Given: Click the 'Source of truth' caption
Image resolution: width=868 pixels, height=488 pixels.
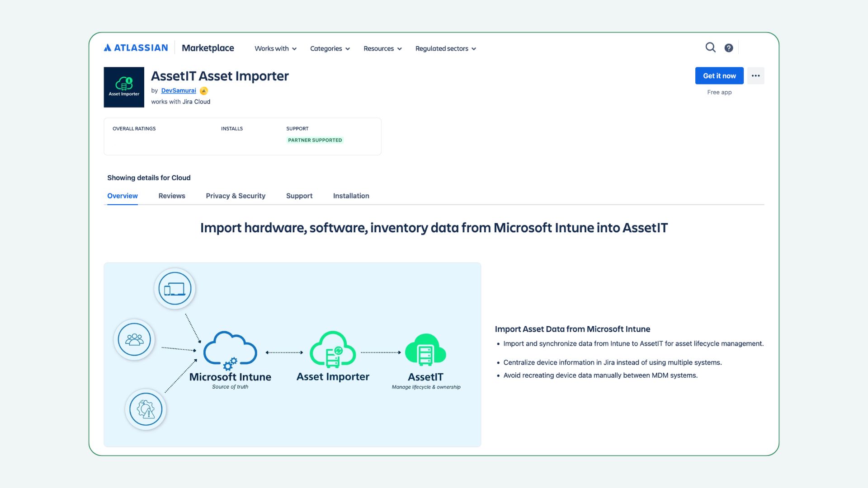Looking at the screenshot, I should [230, 387].
